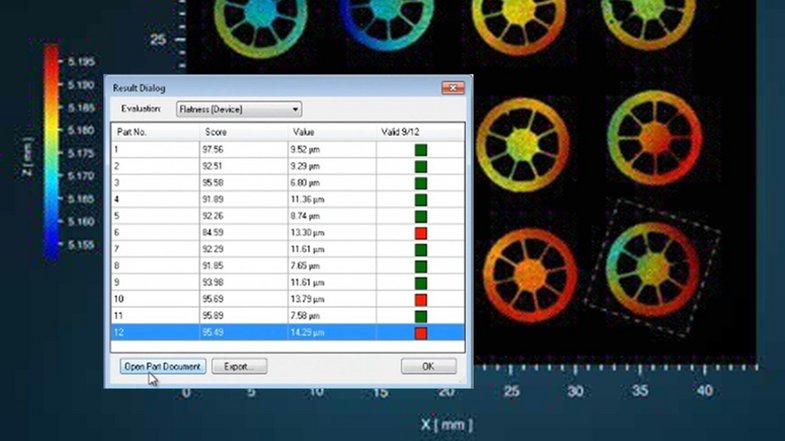Click the highlighted row 12 value 14.29 µm
This screenshot has height=441, width=785.
pos(307,332)
